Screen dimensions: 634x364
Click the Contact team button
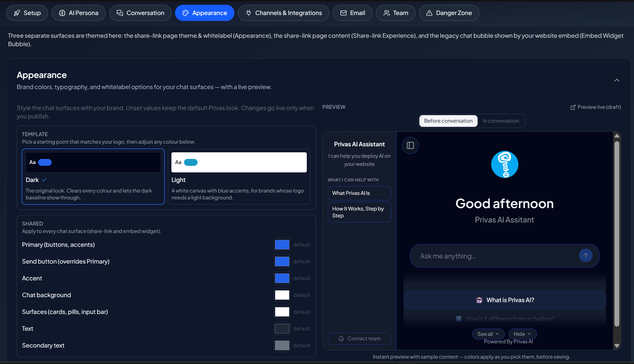click(x=359, y=339)
